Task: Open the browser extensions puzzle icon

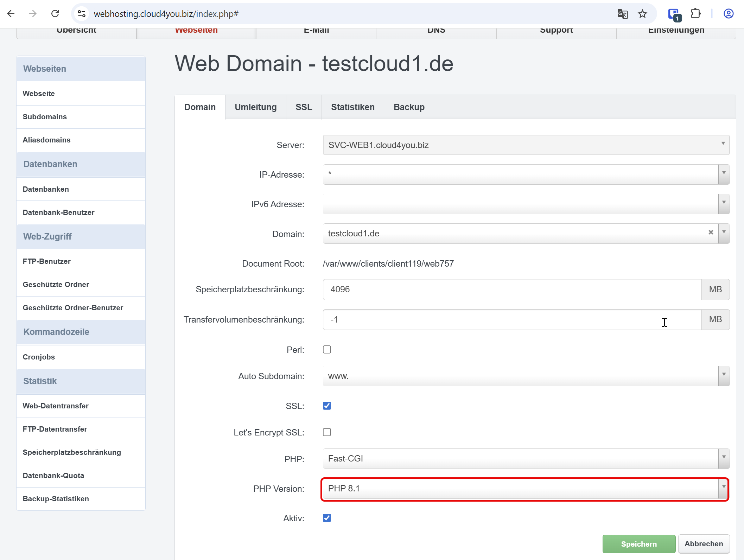Action: 695,14
